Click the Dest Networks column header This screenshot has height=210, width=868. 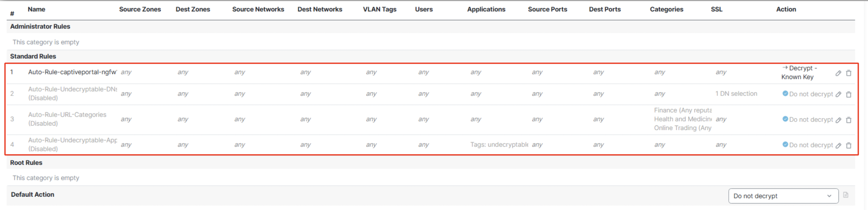click(320, 9)
